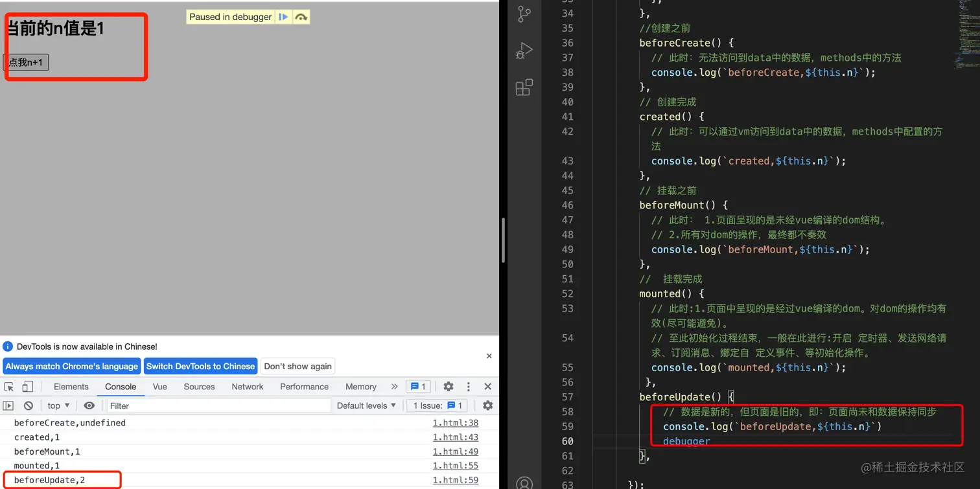Open the Extensions view in VS Code
Screen dimensions: 980x489
coord(524,87)
